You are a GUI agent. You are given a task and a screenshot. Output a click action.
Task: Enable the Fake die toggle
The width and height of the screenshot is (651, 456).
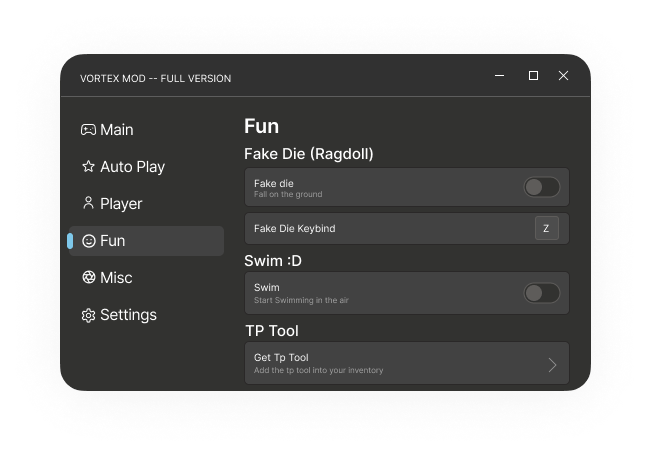point(541,187)
